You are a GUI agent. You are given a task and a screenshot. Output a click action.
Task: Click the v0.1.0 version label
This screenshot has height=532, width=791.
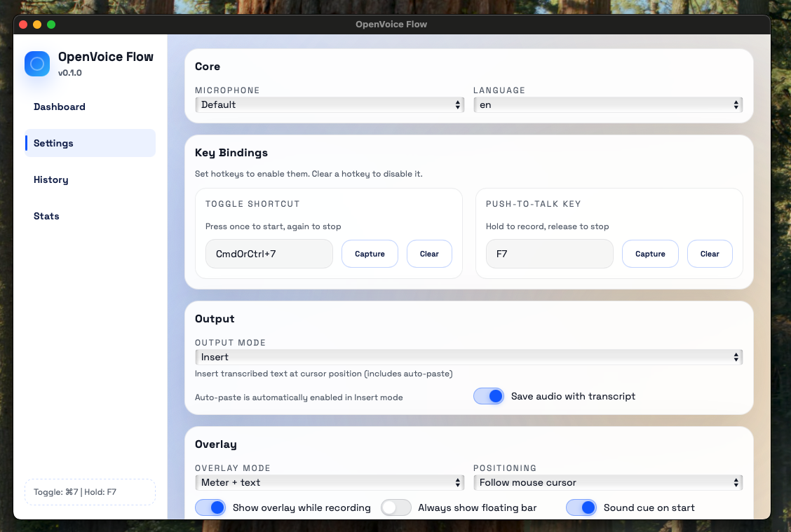69,73
